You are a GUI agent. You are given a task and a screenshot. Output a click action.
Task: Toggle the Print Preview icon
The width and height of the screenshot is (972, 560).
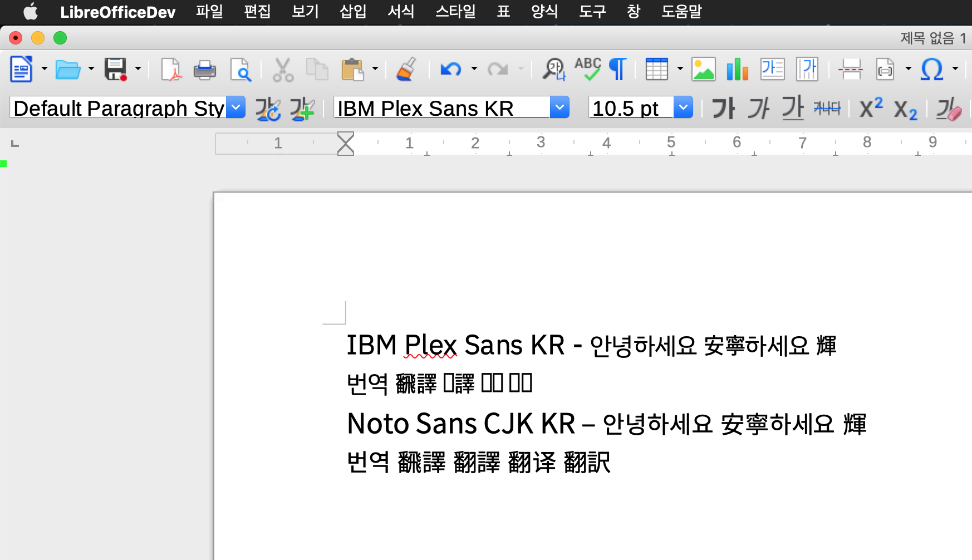point(240,70)
